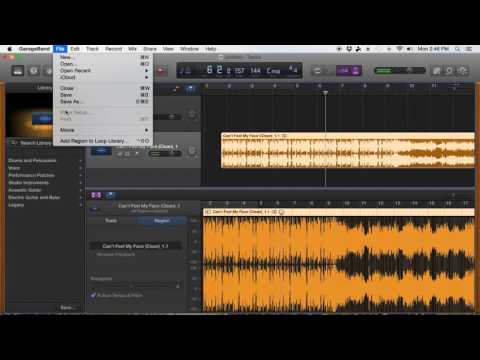Open the Record menu
The height and width of the screenshot is (360, 480).
(114, 49)
